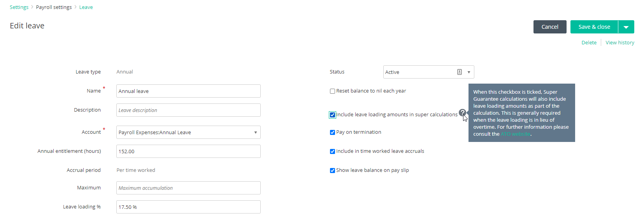Click the Edit leave heading

pos(27,26)
